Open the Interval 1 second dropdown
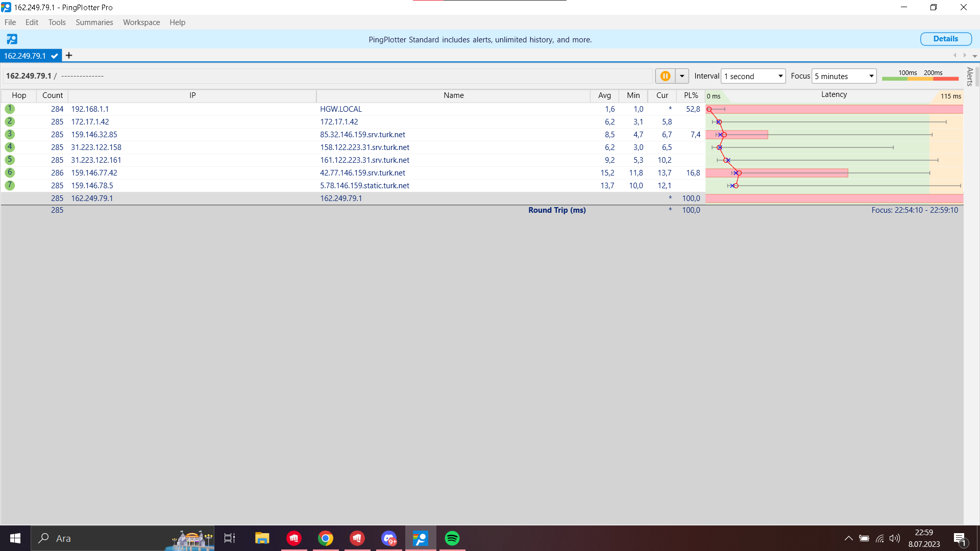Viewport: 980px width, 551px height. tap(753, 76)
